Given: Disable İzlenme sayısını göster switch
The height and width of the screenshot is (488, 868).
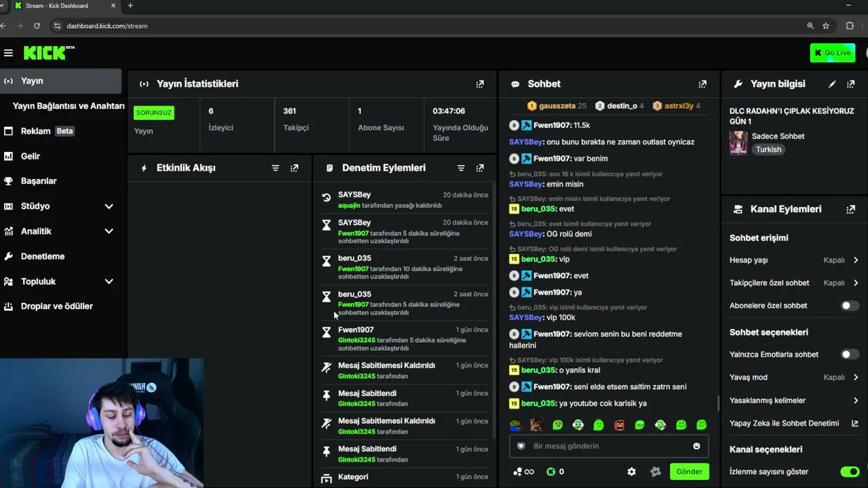Looking at the screenshot, I should (x=850, y=472).
